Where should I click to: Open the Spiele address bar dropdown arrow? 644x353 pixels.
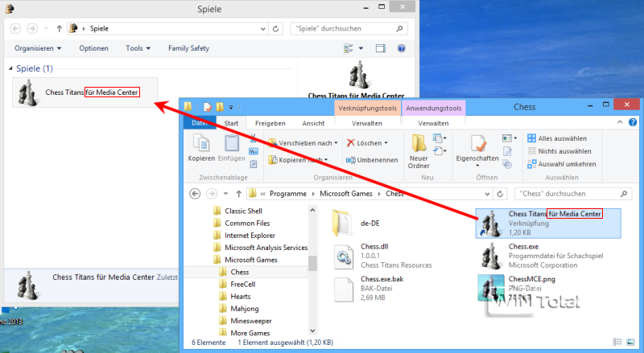[x=263, y=29]
